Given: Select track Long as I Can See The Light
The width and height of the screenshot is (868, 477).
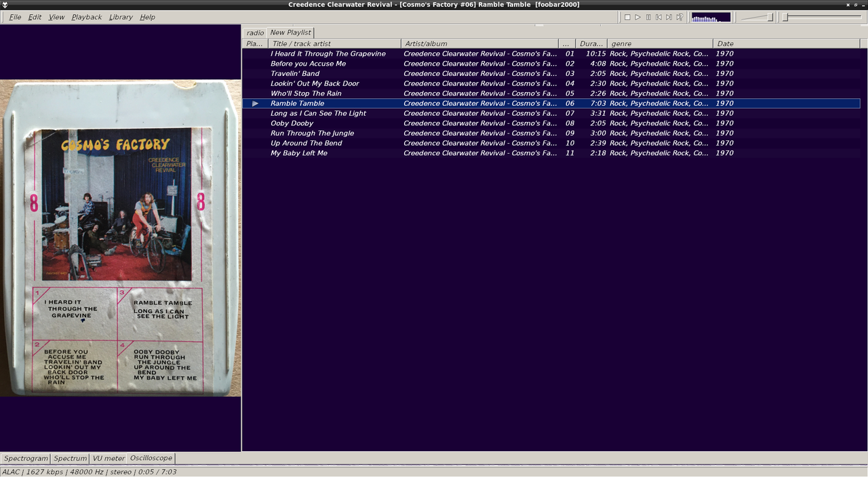Looking at the screenshot, I should (x=551, y=113).
